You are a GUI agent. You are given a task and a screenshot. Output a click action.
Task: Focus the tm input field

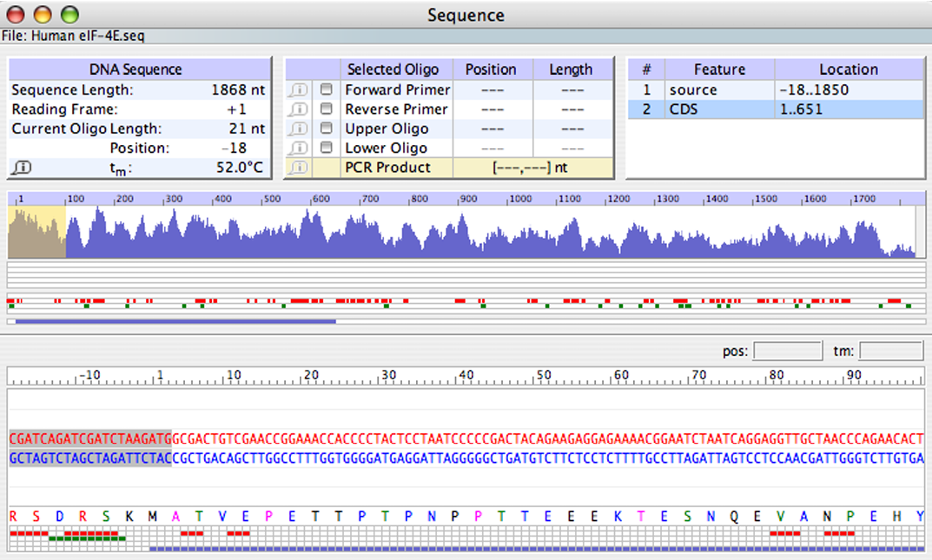click(891, 351)
